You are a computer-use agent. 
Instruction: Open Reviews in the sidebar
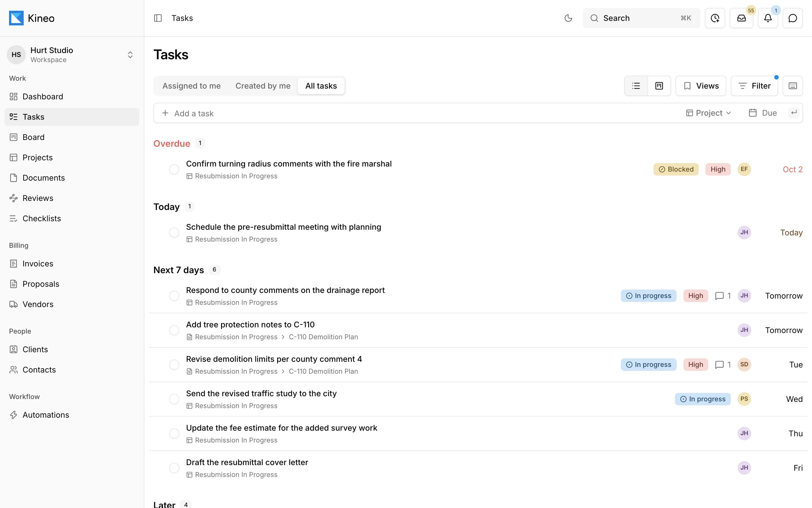[x=72, y=198]
